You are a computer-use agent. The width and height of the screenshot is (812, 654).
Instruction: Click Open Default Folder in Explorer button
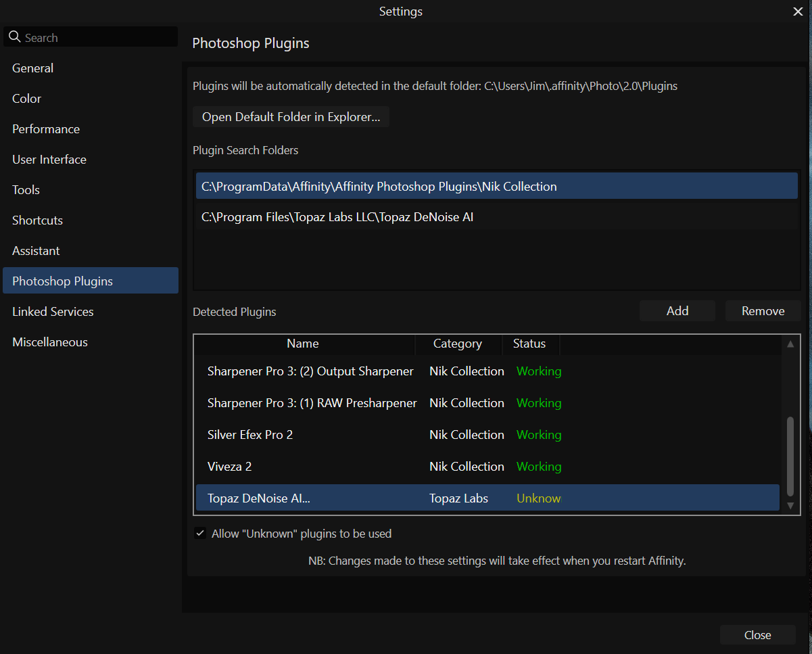(x=291, y=117)
